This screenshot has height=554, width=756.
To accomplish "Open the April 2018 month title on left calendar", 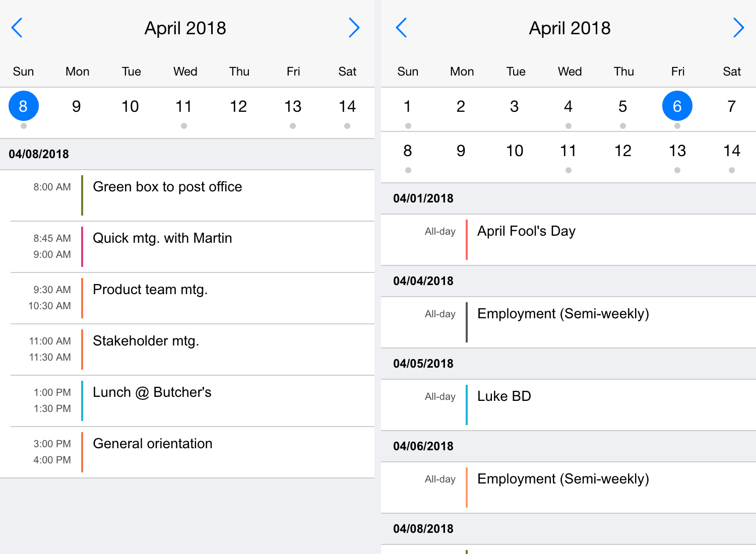I will pyautogui.click(x=185, y=28).
